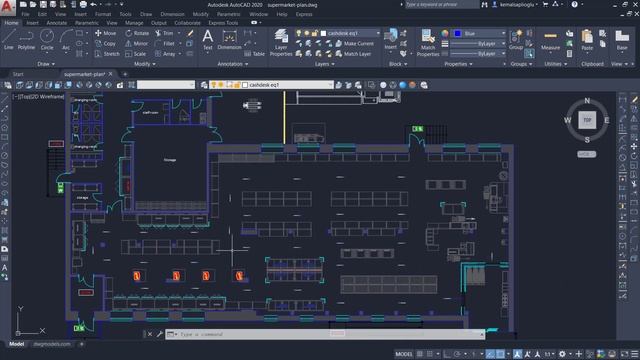The height and width of the screenshot is (360, 640).
Task: Click the Scale tool
Action: point(136,53)
